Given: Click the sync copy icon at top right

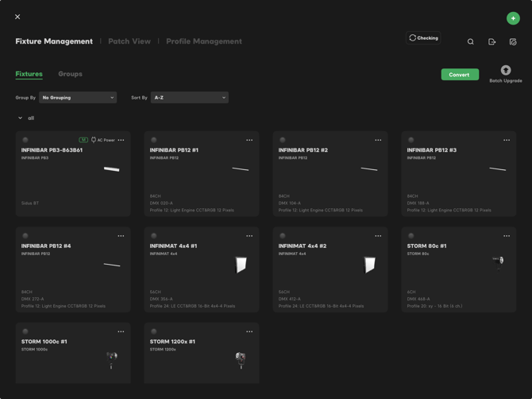Looking at the screenshot, I should coord(513,42).
